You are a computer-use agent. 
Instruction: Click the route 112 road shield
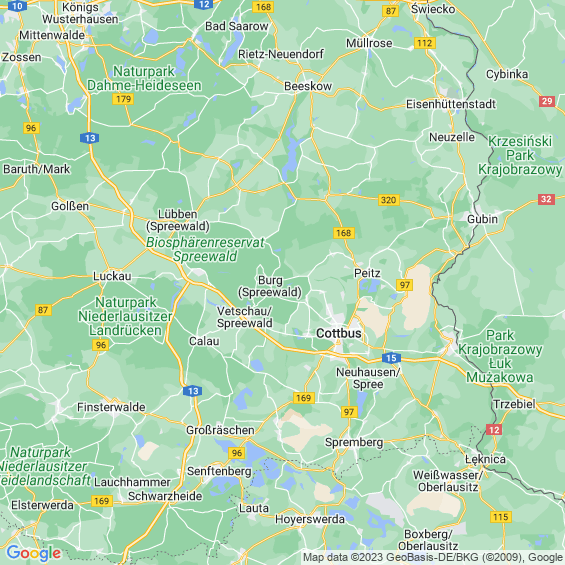click(425, 43)
